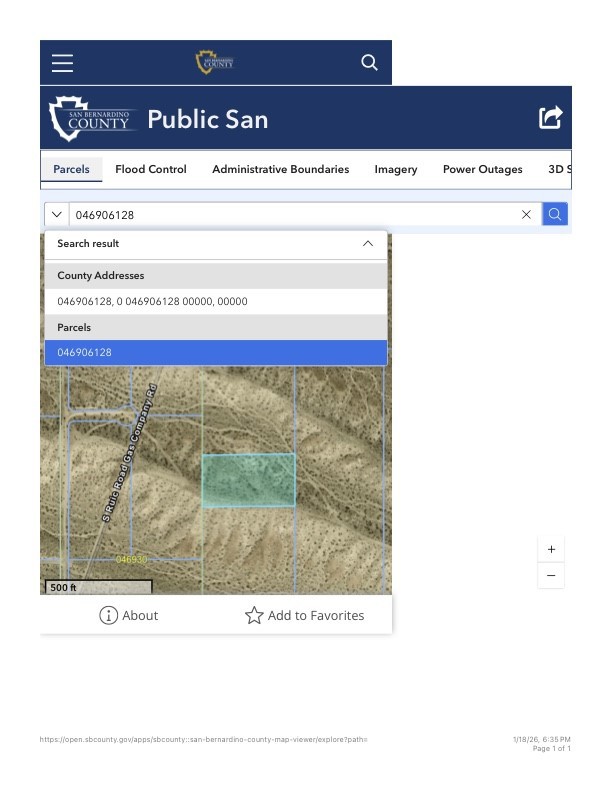This screenshot has height=792, width=612.
Task: Click the share icon
Action: [551, 118]
